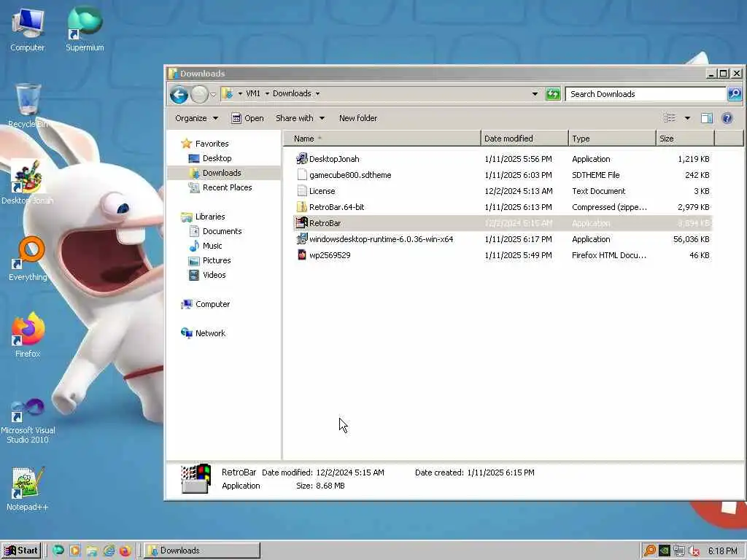This screenshot has width=747, height=560.
Task: Click the media player quick launch icon
Action: [75, 551]
